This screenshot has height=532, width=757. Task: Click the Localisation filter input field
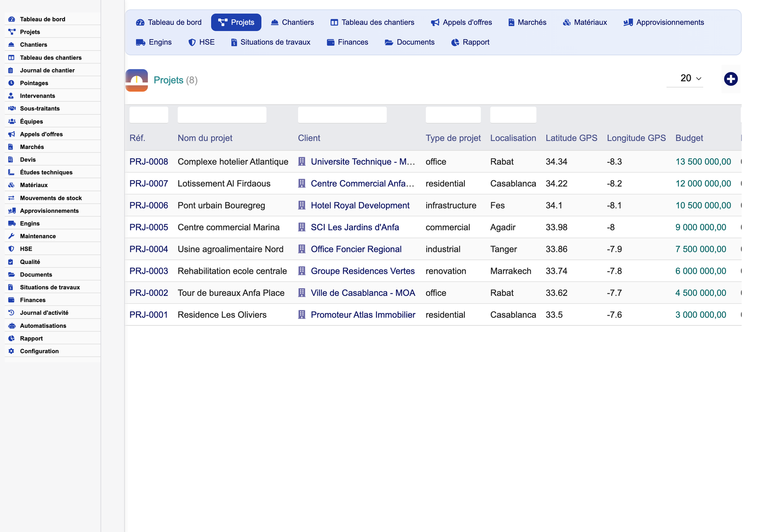(x=513, y=115)
